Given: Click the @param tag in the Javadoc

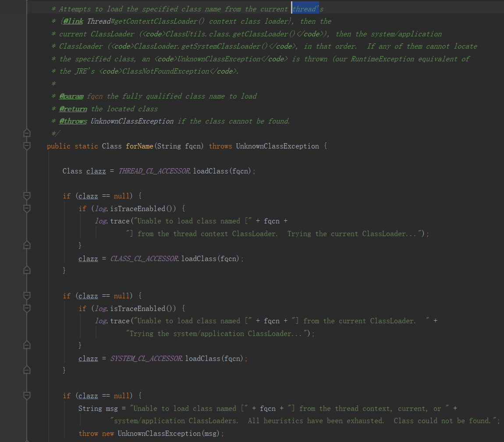Looking at the screenshot, I should 71,96.
